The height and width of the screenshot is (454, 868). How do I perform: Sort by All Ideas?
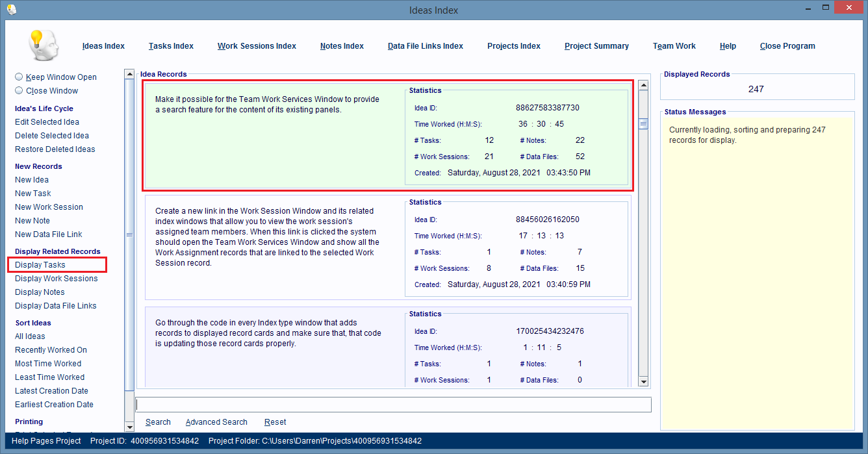[x=30, y=336]
